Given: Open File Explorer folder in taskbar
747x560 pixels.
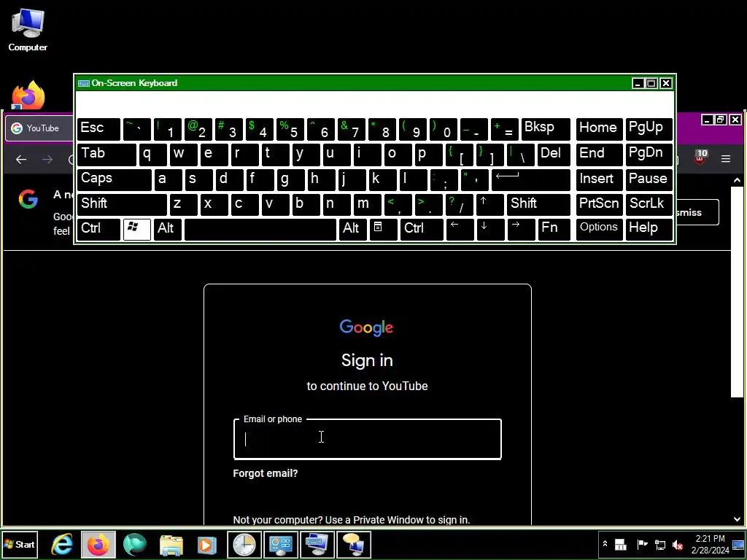Looking at the screenshot, I should (171, 544).
